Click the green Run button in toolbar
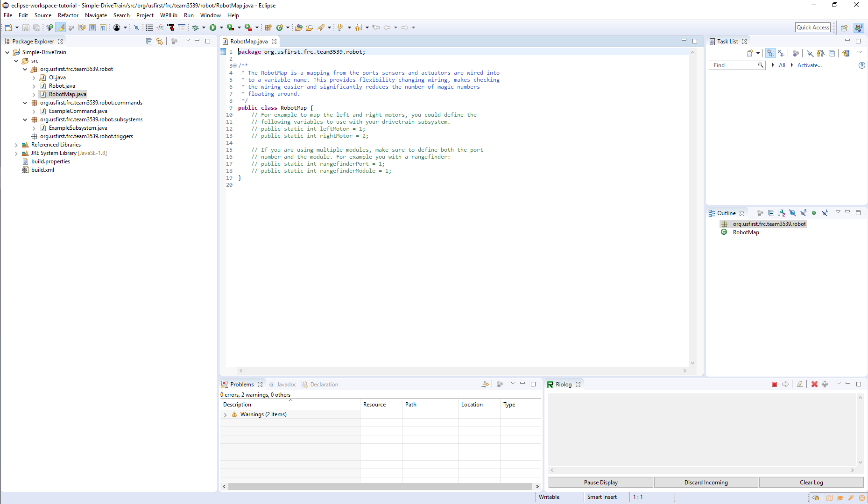 213,28
